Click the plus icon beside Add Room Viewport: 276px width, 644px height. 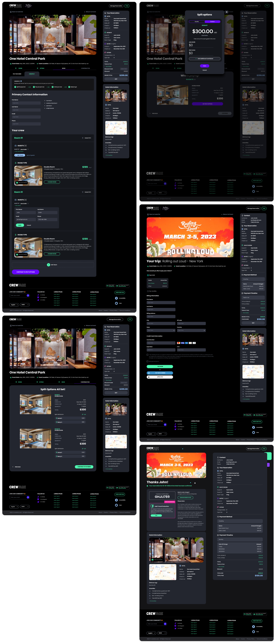click(x=48, y=265)
